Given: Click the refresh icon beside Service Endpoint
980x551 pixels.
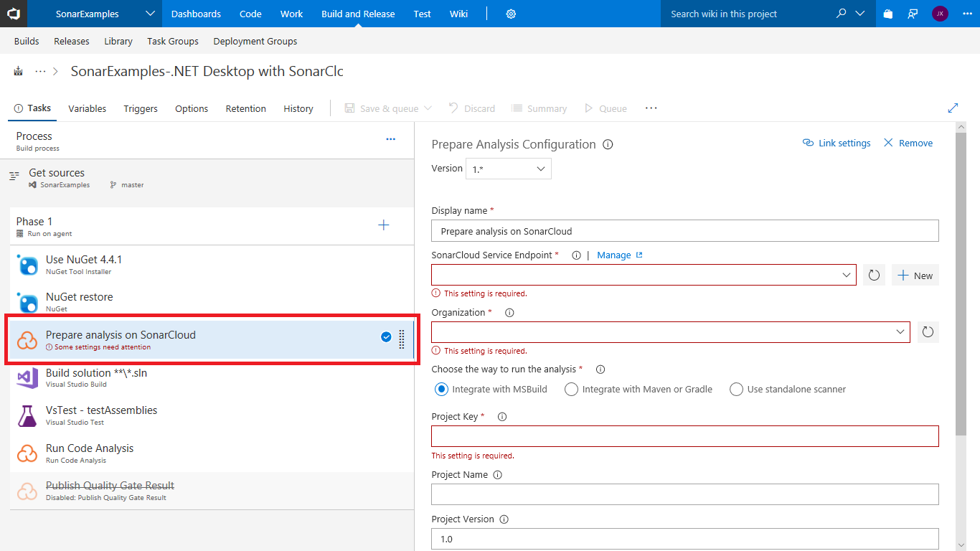Looking at the screenshot, I should click(x=874, y=275).
